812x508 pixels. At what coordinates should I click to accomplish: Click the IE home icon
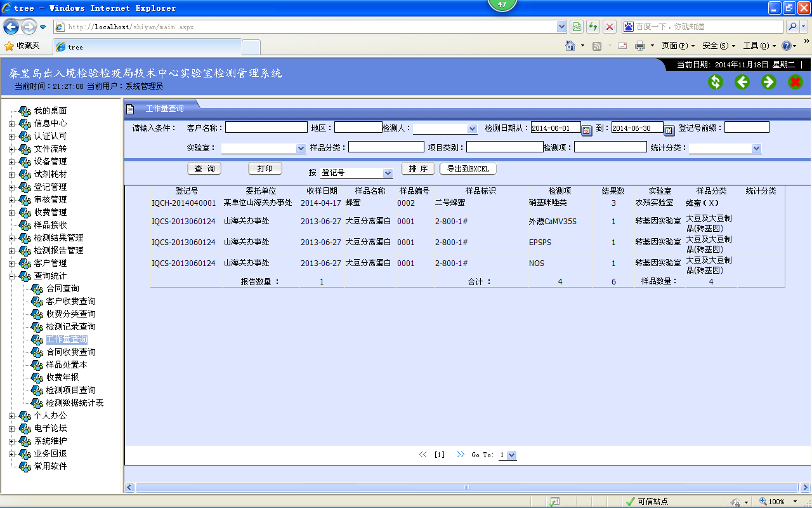570,46
